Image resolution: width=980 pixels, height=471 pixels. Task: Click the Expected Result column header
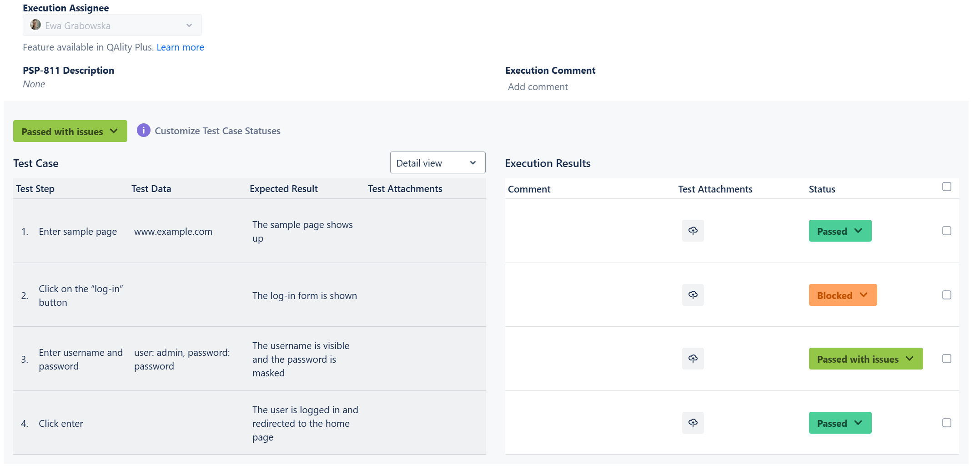(284, 189)
